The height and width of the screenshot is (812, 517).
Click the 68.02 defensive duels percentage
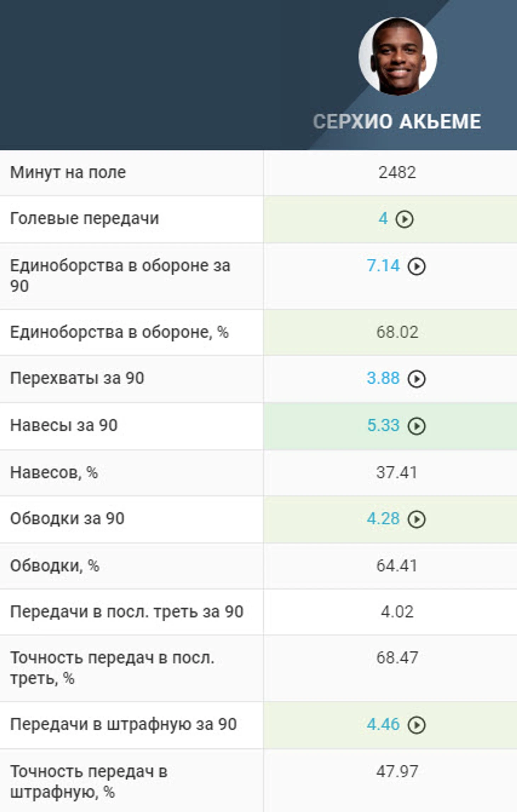pos(397,332)
